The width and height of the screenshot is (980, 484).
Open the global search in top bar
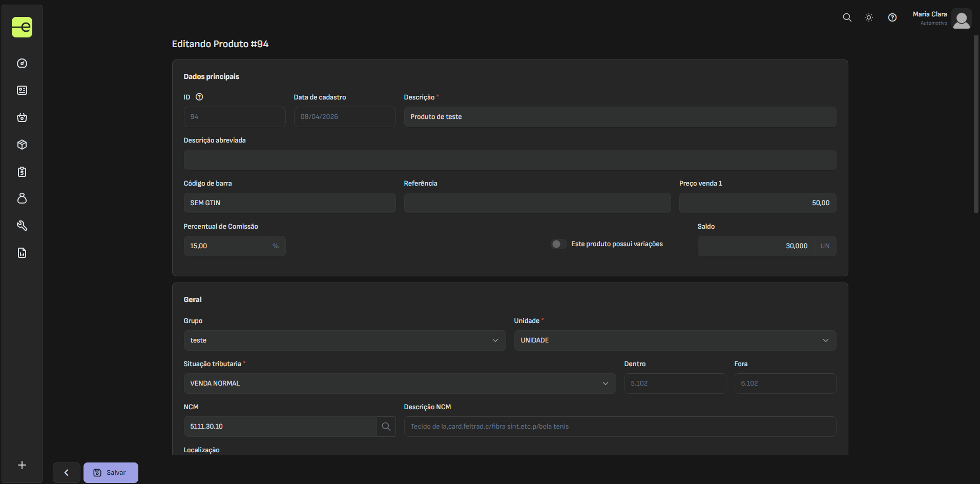coord(847,17)
